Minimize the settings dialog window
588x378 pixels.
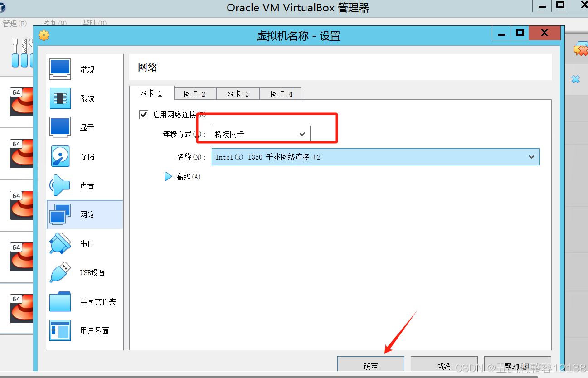[502, 33]
